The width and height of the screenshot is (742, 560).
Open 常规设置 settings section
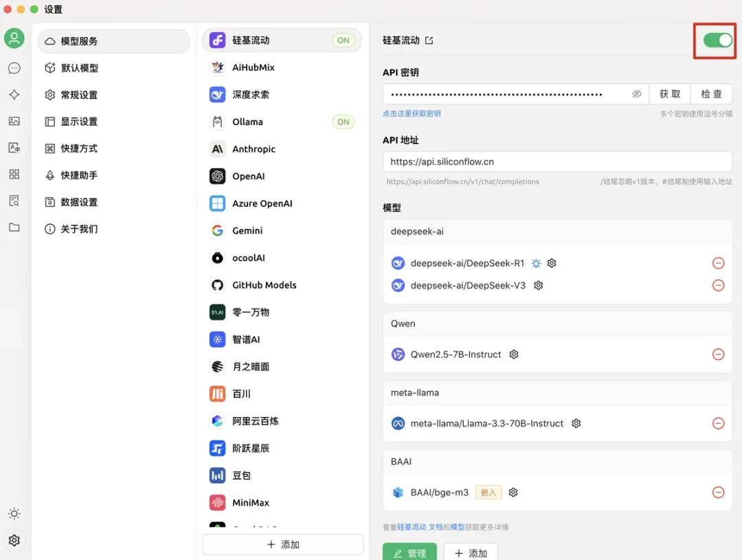(113, 95)
